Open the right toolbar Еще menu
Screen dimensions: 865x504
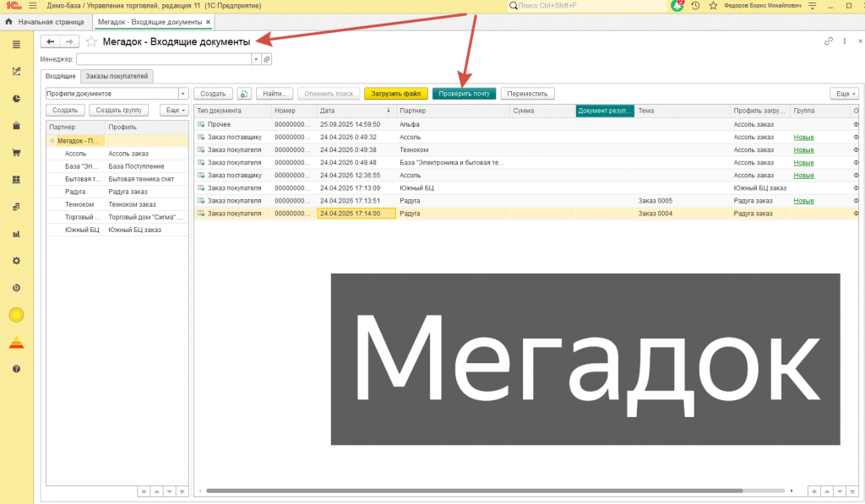click(x=845, y=94)
